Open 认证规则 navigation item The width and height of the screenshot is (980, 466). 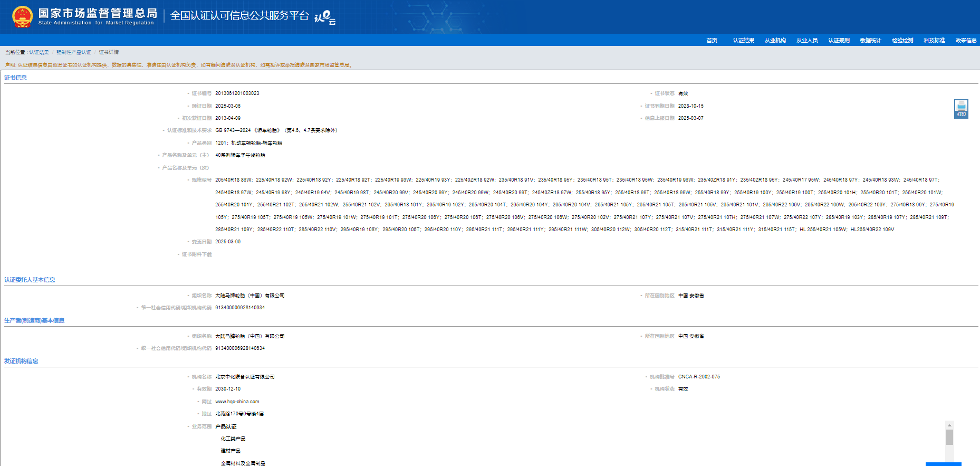coord(839,41)
